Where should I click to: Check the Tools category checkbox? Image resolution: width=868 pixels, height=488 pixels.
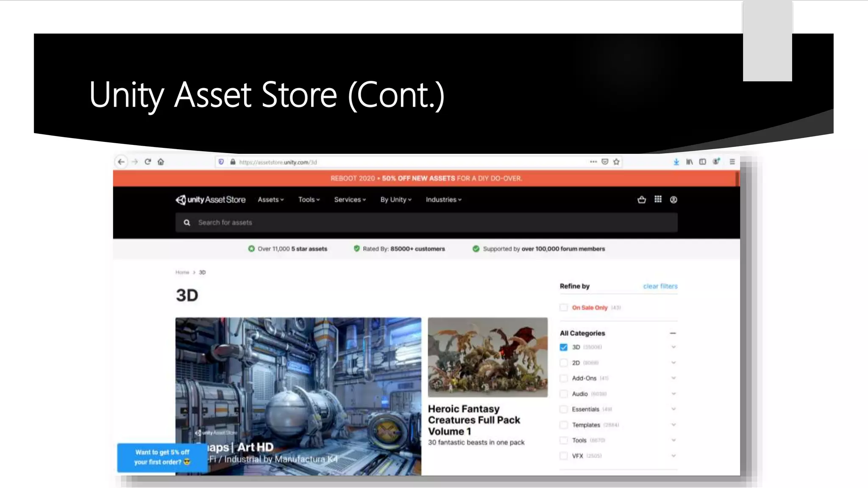click(x=564, y=441)
